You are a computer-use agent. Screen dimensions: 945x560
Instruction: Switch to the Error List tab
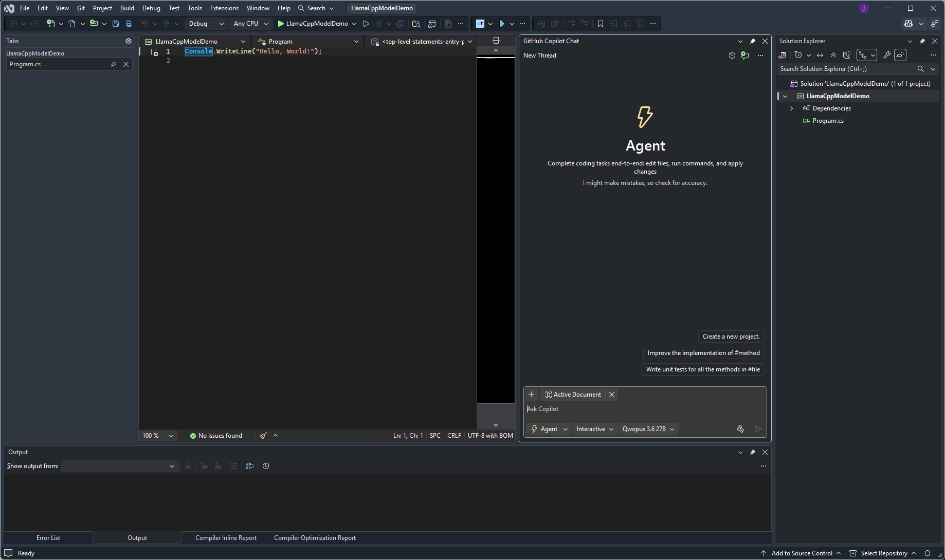(48, 538)
